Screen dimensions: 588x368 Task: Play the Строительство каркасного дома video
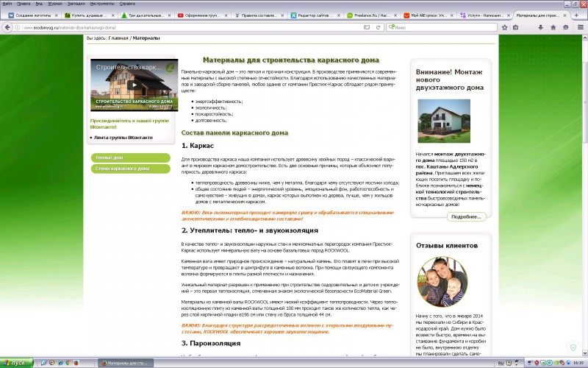(135, 85)
